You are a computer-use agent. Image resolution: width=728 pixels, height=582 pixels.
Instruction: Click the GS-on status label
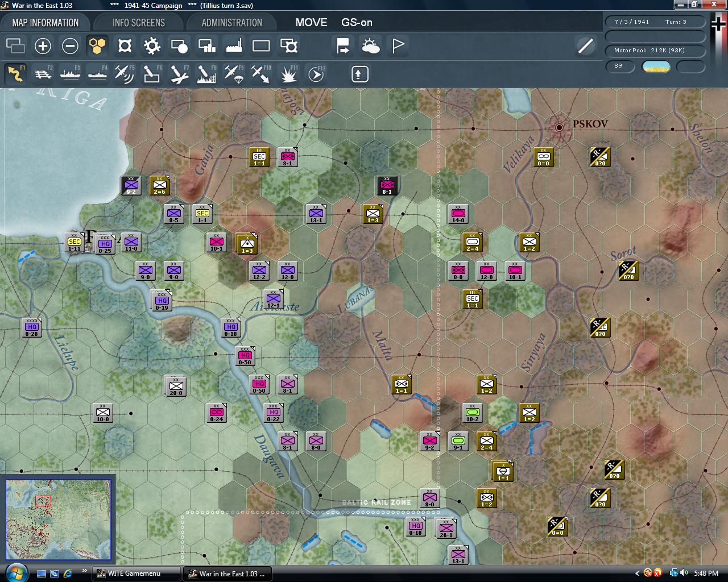(x=357, y=23)
